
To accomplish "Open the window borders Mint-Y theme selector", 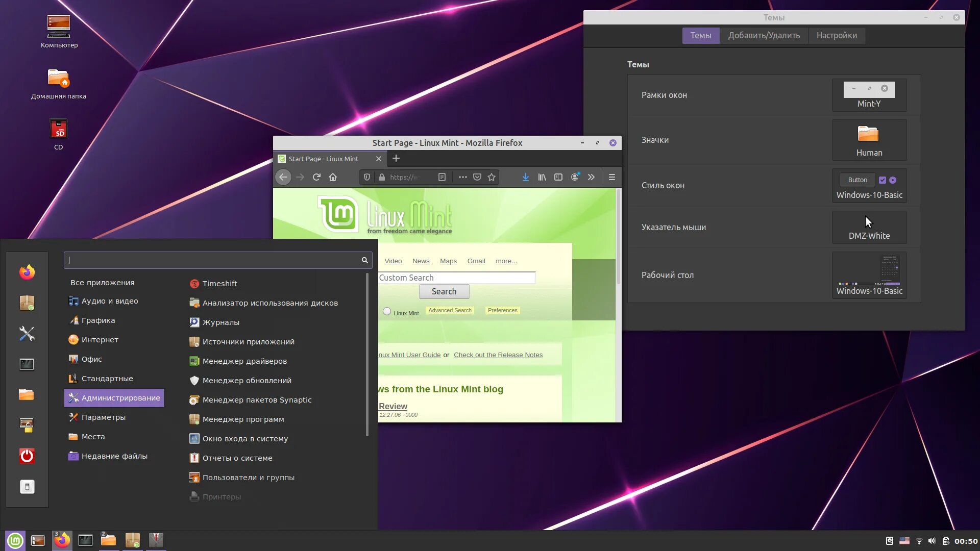I will point(869,95).
